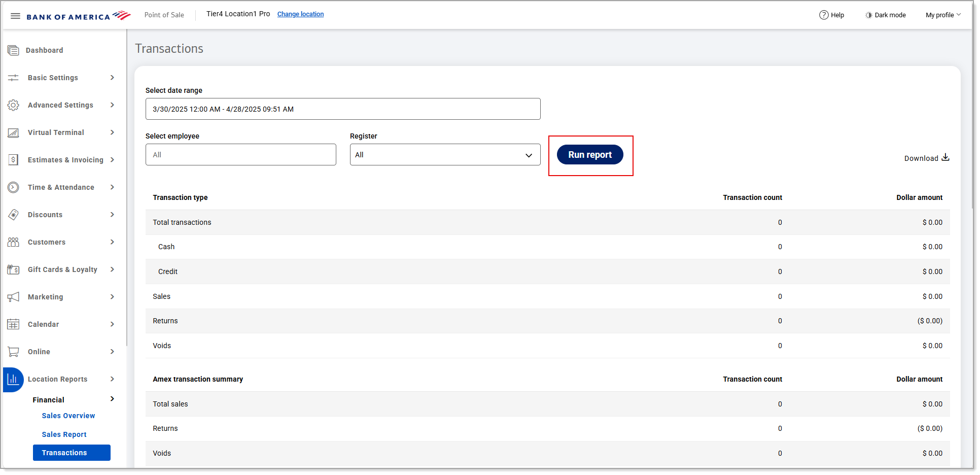Click the Discounts tag icon
Image resolution: width=980 pixels, height=475 pixels.
click(x=13, y=215)
